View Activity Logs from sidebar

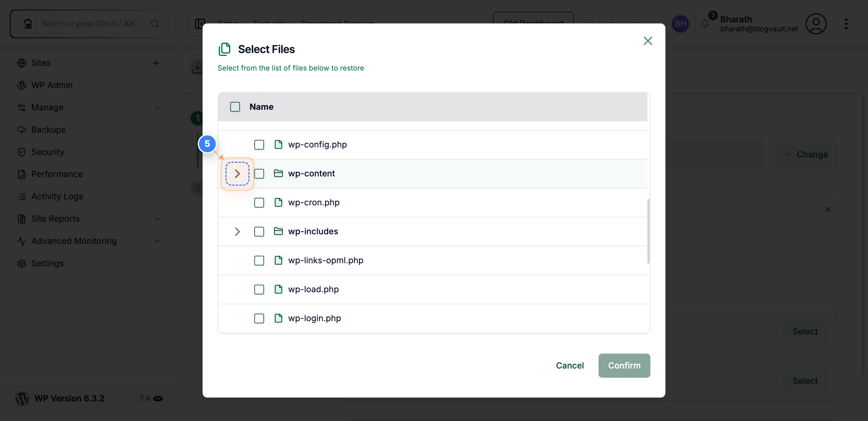57,196
